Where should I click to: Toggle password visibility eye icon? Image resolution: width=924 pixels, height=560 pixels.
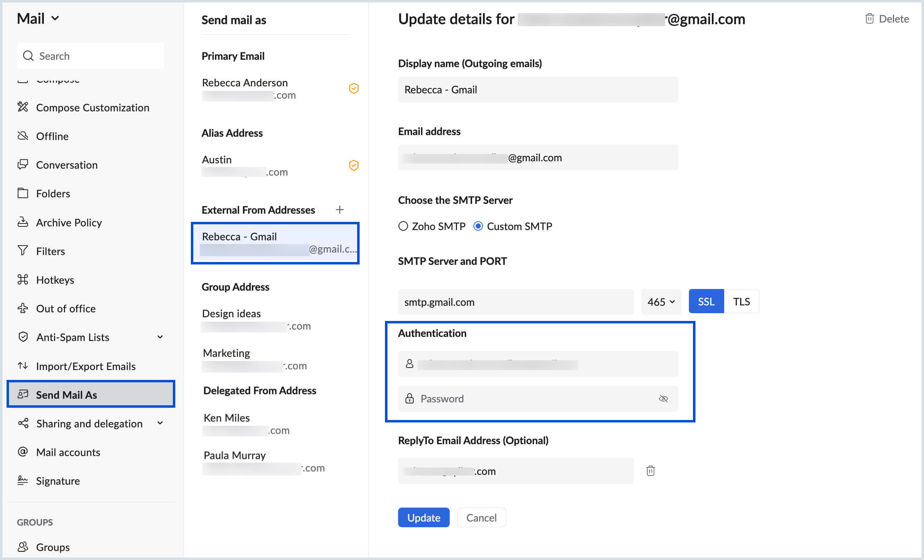(x=663, y=398)
